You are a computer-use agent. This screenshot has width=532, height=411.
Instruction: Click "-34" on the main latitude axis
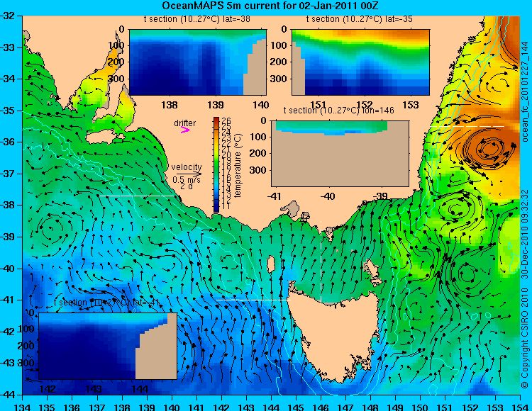[8, 79]
